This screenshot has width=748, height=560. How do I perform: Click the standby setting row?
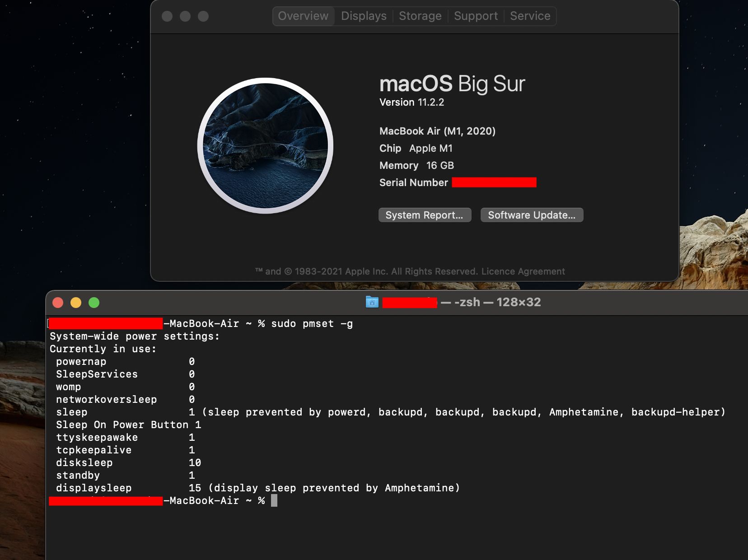(x=126, y=476)
